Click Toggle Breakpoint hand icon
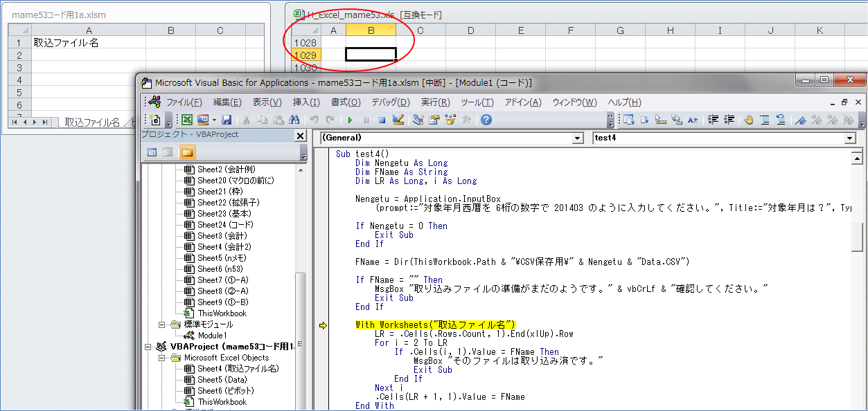 (749, 120)
